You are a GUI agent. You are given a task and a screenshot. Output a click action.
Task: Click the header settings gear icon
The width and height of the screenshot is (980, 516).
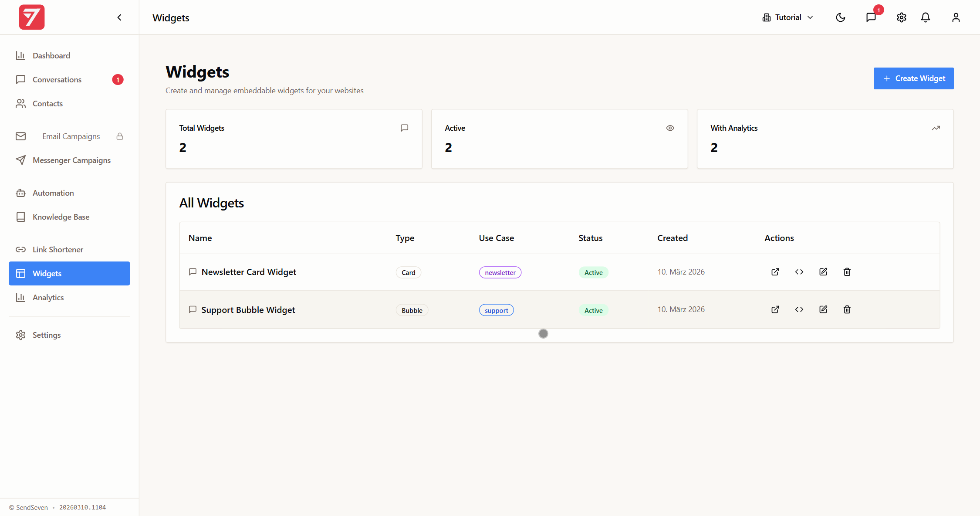902,17
